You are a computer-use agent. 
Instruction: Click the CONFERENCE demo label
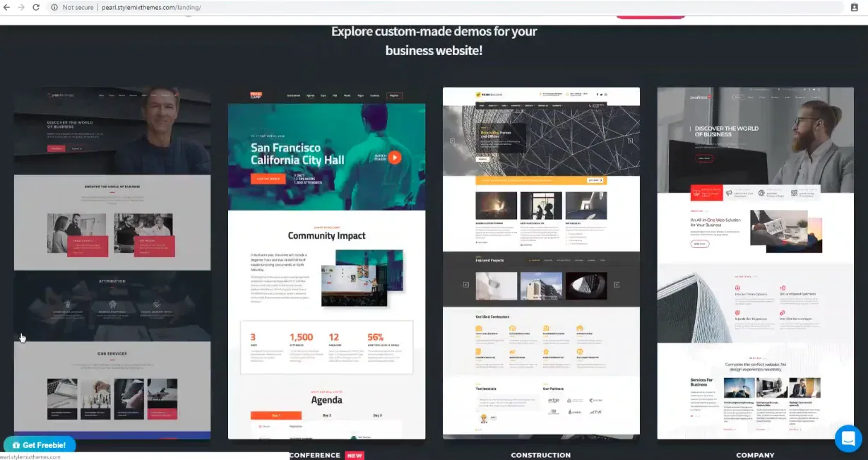pyautogui.click(x=315, y=455)
